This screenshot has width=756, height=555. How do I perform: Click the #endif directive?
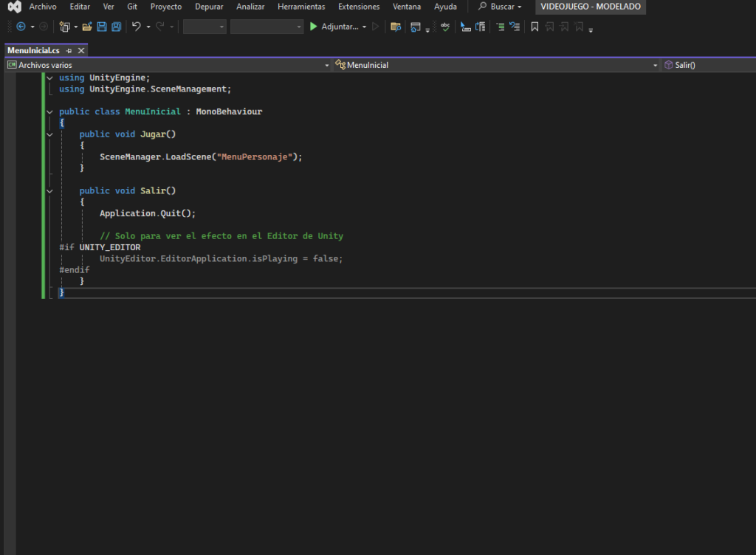point(75,270)
